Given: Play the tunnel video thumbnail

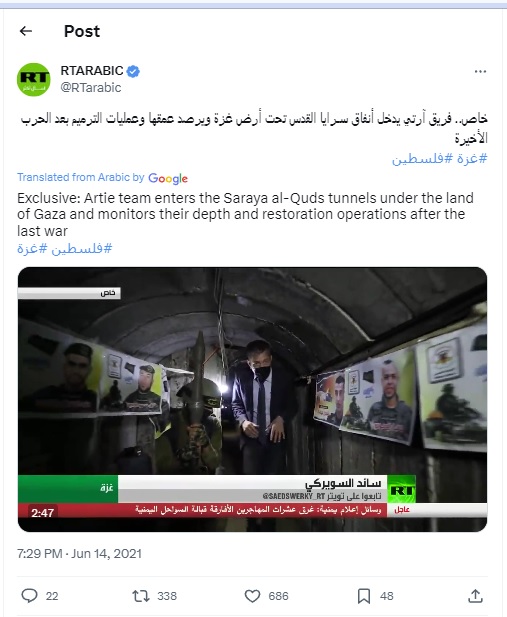Looking at the screenshot, I should point(252,399).
